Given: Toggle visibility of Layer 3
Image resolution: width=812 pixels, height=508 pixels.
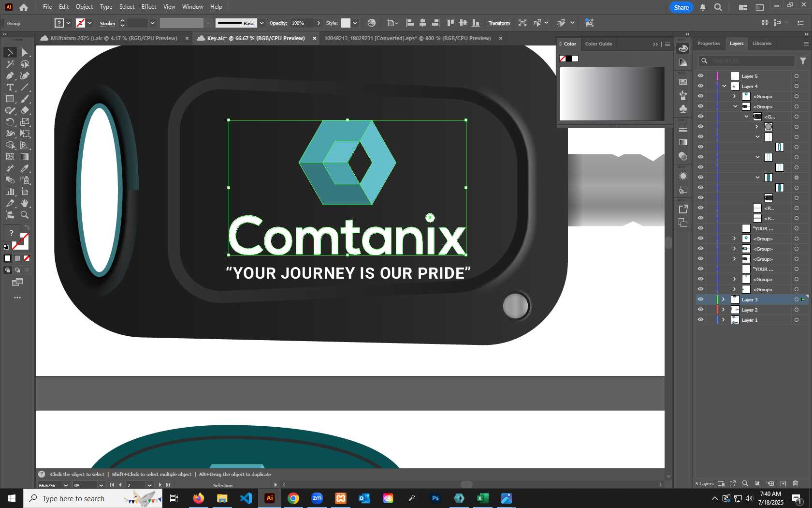Looking at the screenshot, I should [700, 299].
